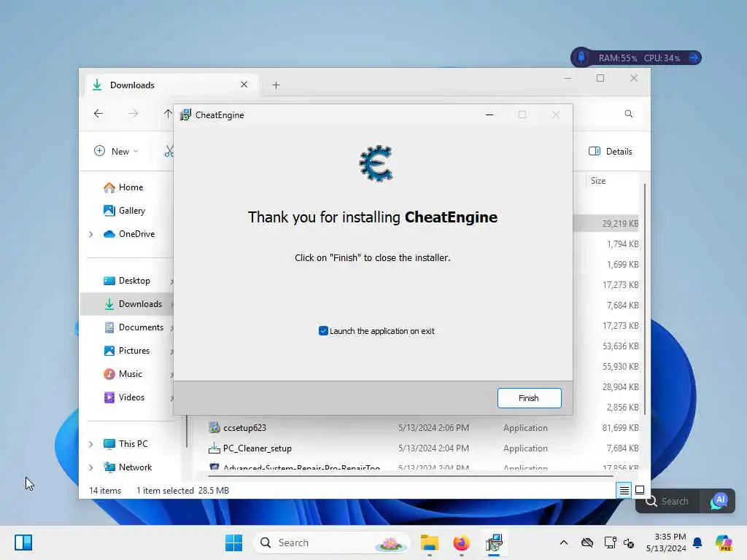Viewport: 747px width, 560px height.
Task: Uncheck Launch the application on exit
Action: pyautogui.click(x=323, y=330)
